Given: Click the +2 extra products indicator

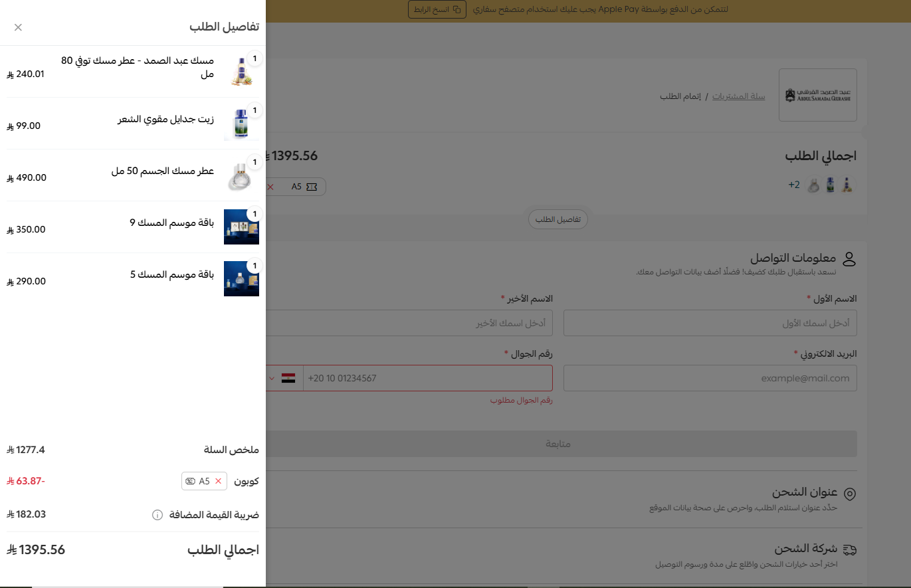Looking at the screenshot, I should (794, 185).
